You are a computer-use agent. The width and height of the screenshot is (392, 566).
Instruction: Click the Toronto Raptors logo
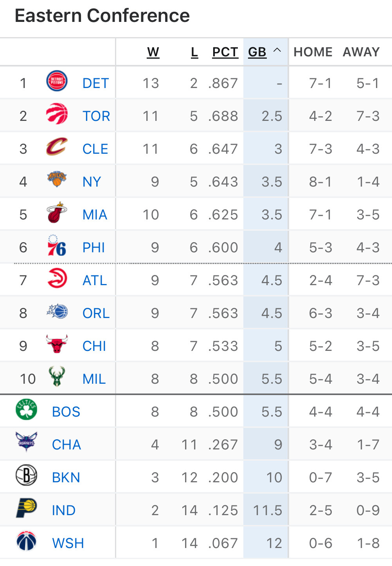point(57,114)
